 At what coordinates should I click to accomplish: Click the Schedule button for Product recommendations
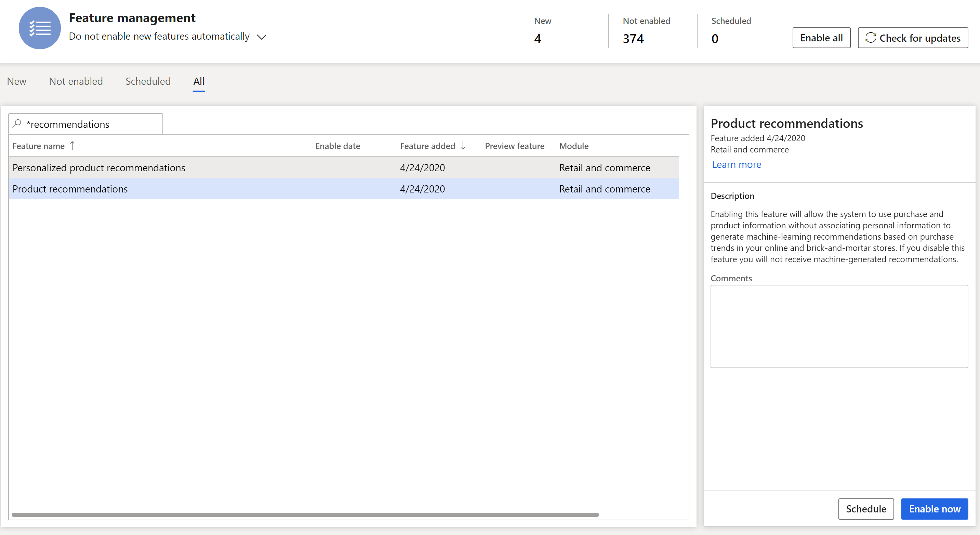click(x=866, y=508)
